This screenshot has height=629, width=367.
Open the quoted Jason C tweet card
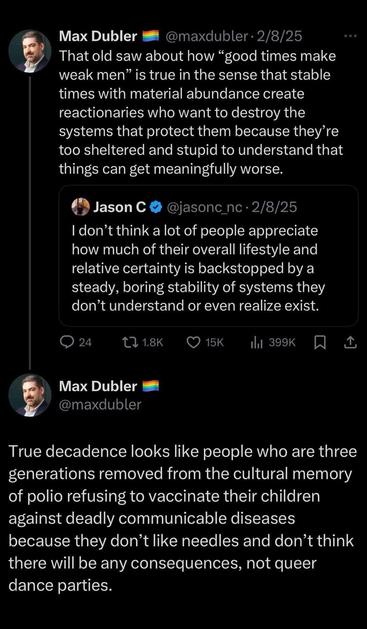click(209, 256)
